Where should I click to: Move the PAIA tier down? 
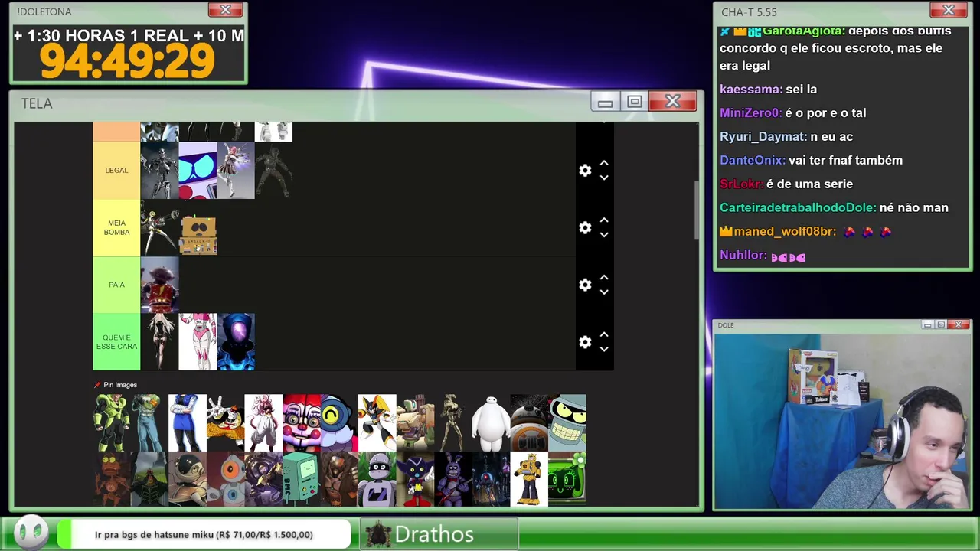(604, 292)
